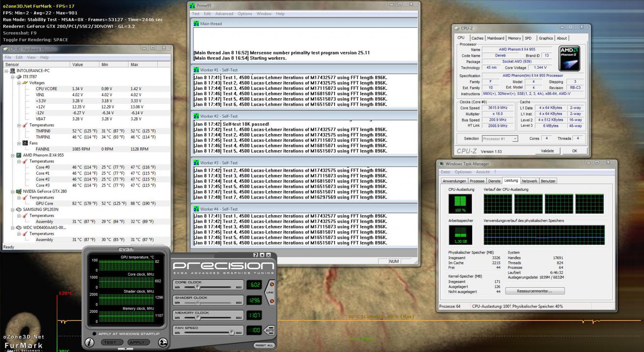Click the CPUID Hardware Monitor title bar icon
This screenshot has width=644, height=352.
[x=6, y=49]
